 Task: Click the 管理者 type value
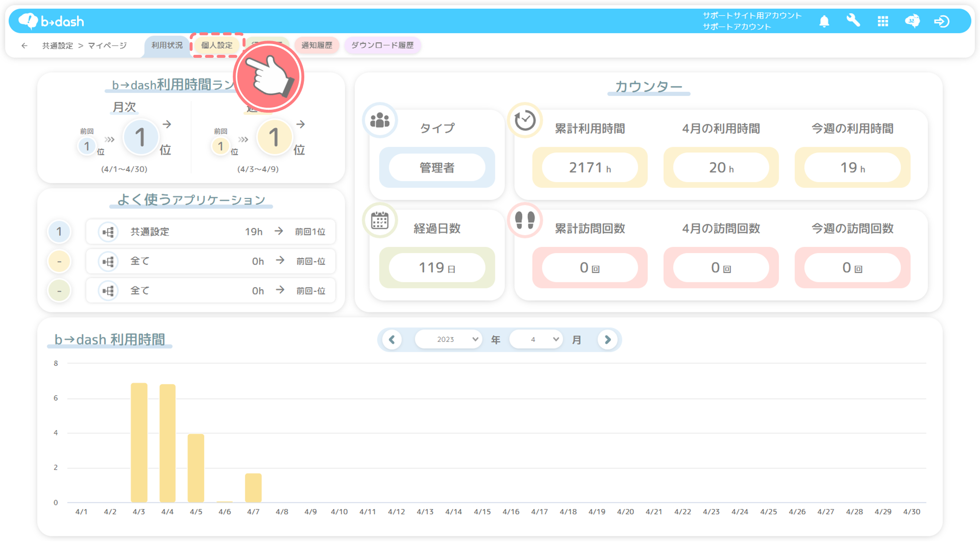point(437,168)
